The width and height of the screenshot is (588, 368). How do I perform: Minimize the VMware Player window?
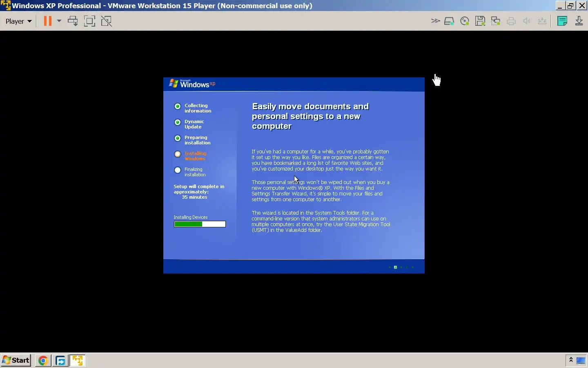click(560, 6)
